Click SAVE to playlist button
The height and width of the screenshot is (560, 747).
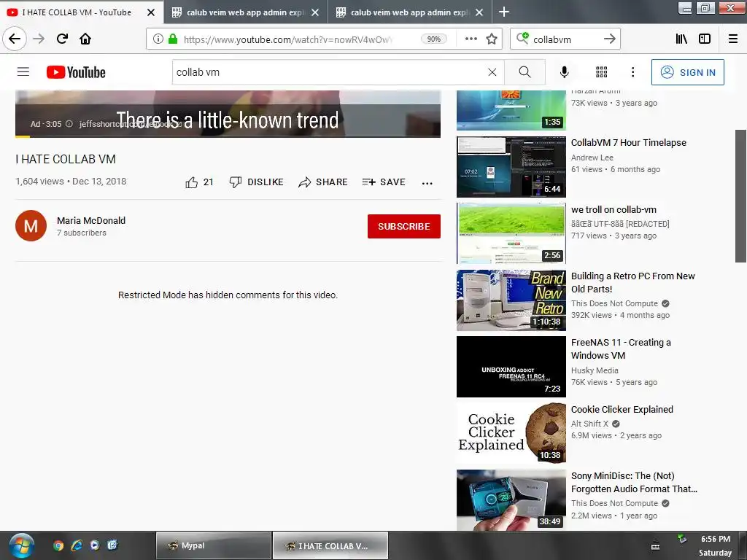[x=384, y=182]
